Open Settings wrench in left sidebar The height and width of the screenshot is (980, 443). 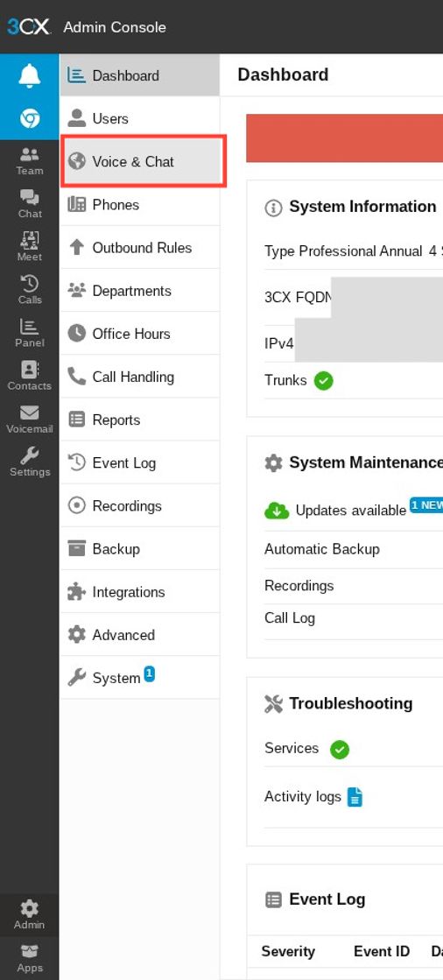click(30, 462)
